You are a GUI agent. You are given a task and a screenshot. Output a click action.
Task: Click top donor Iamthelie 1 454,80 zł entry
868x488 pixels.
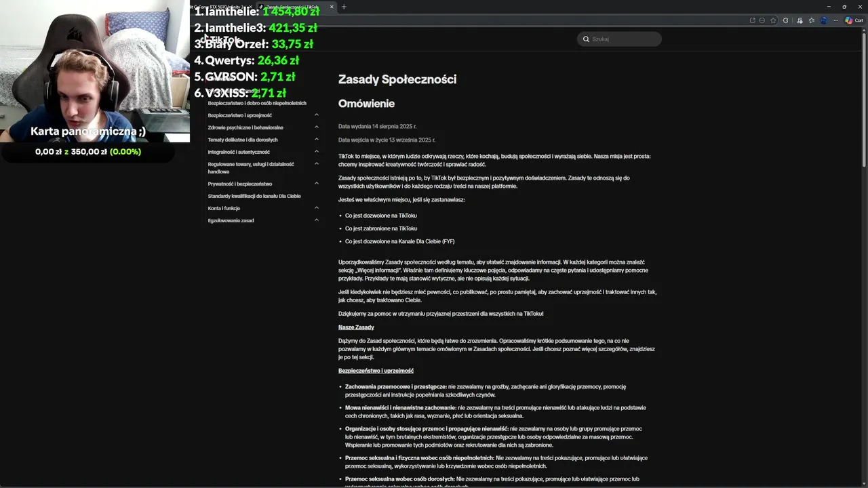point(256,12)
